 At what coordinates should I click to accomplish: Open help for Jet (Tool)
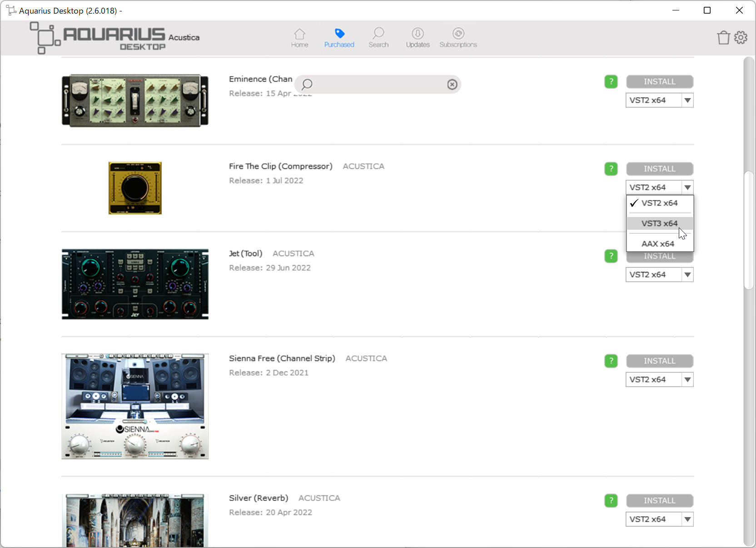611,256
